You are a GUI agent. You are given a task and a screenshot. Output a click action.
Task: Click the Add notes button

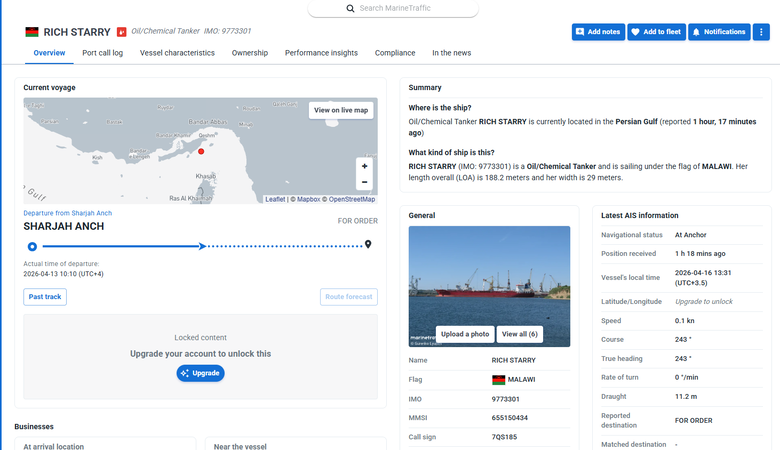598,32
